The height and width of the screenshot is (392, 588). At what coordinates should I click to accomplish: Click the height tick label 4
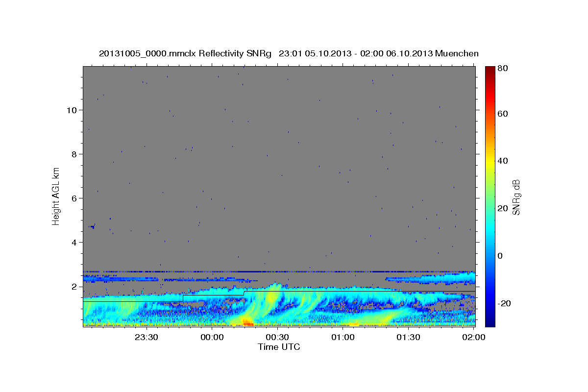click(73, 242)
